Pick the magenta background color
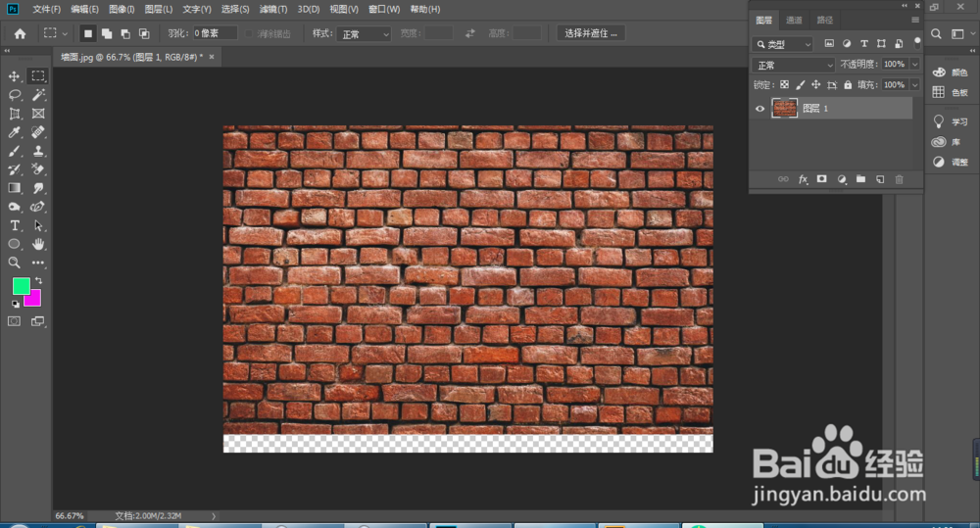This screenshot has width=980, height=528. (x=35, y=301)
